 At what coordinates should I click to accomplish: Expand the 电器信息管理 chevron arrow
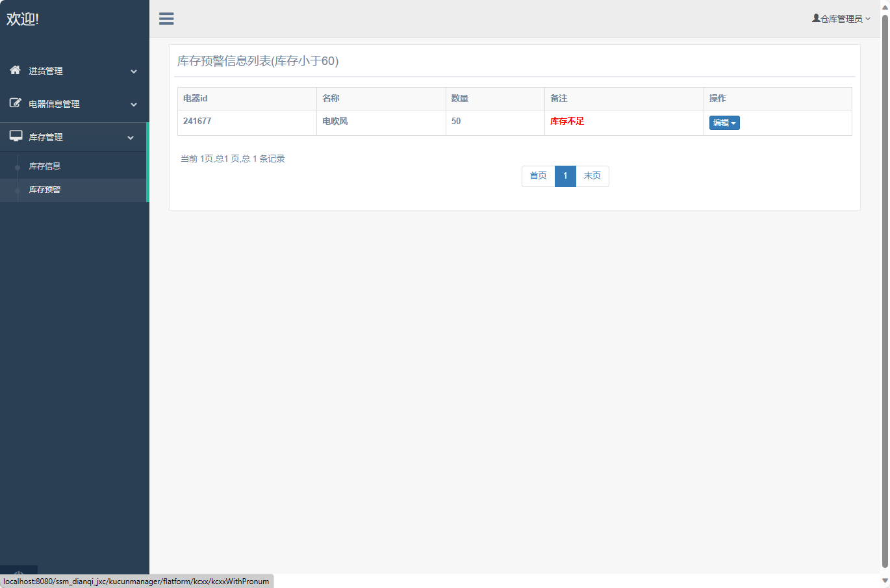click(x=134, y=105)
